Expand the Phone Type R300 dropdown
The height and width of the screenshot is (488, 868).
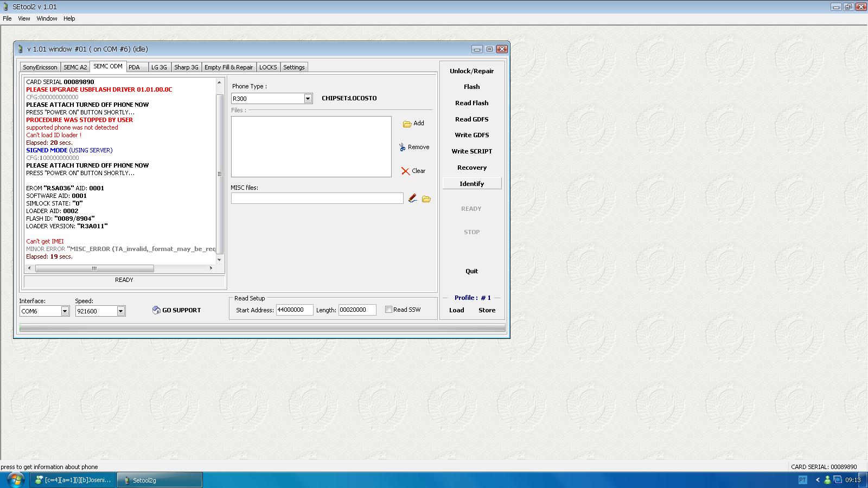[x=308, y=98]
